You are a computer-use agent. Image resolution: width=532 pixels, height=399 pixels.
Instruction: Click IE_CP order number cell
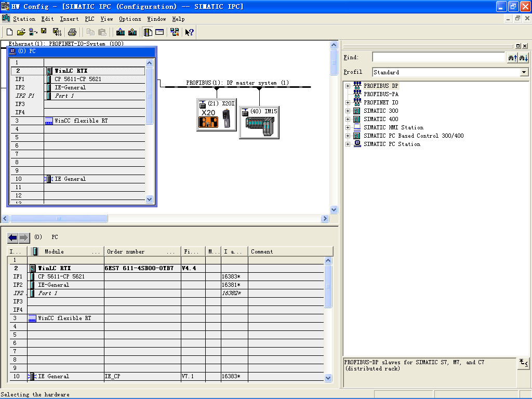click(142, 376)
